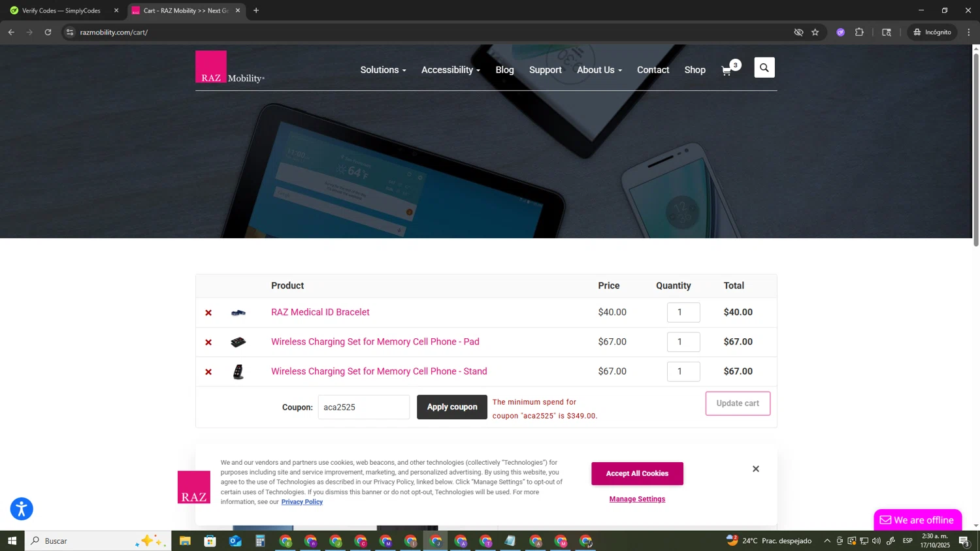Image resolution: width=980 pixels, height=551 pixels.
Task: Click quantity field for Charging Set Pad
Action: [683, 341]
